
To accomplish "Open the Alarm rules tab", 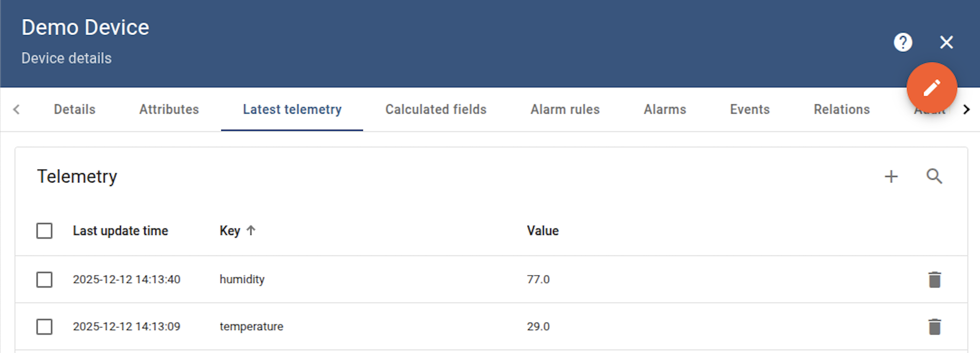I will tap(565, 109).
